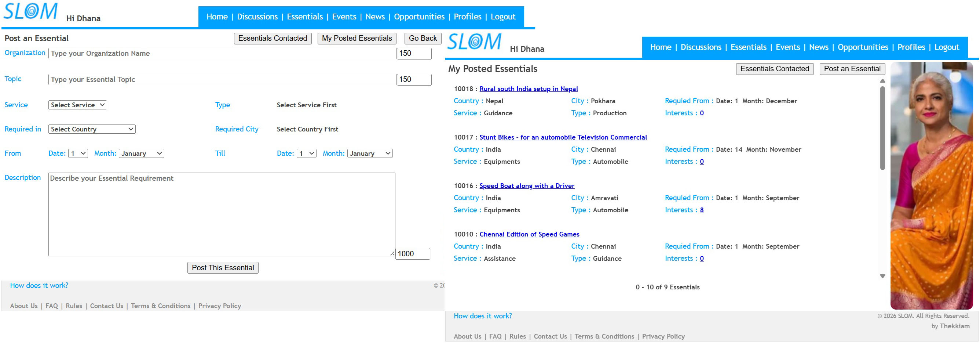
Task: Click the Interests count 0 for essential 10018
Action: coord(702,113)
